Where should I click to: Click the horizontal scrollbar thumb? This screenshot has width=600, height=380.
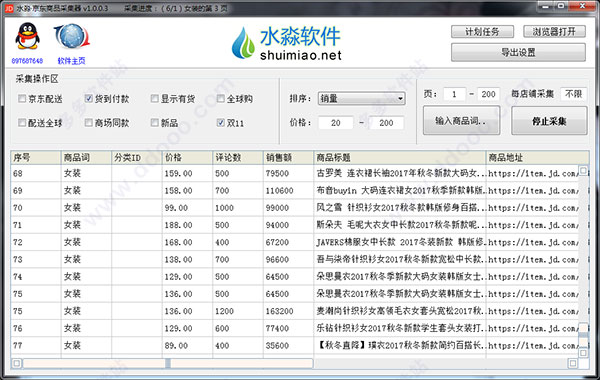click(x=168, y=363)
